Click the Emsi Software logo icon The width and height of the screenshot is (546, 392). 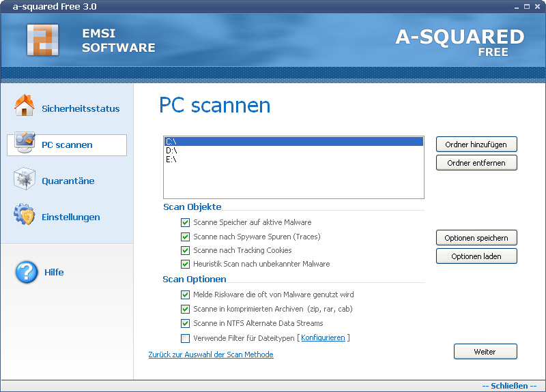[x=43, y=40]
